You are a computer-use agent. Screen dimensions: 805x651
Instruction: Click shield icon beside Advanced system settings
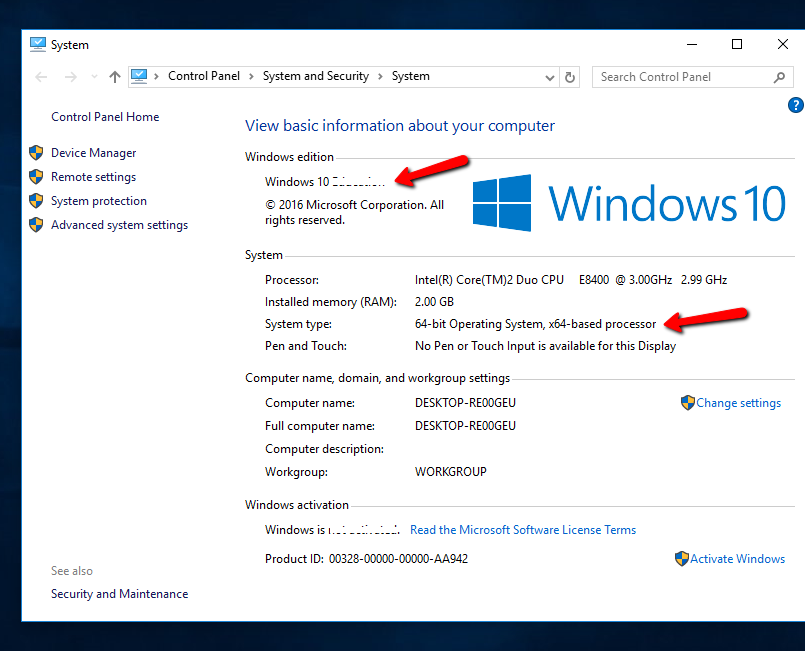(36, 224)
